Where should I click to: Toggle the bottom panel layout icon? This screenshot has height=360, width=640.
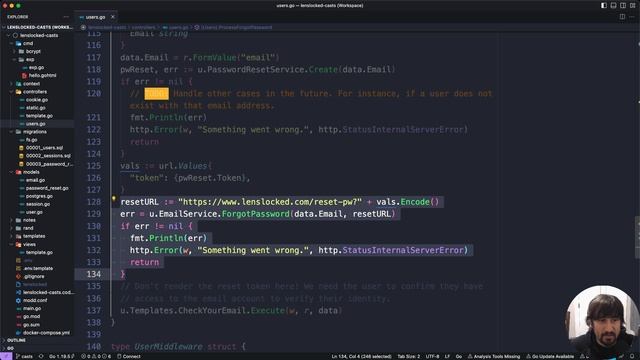click(x=613, y=5)
